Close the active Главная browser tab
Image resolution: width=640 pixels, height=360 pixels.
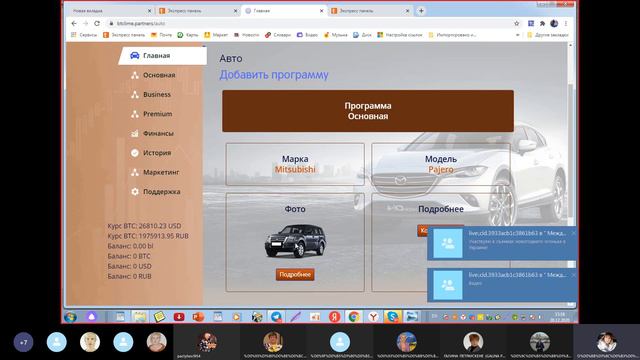tap(322, 11)
